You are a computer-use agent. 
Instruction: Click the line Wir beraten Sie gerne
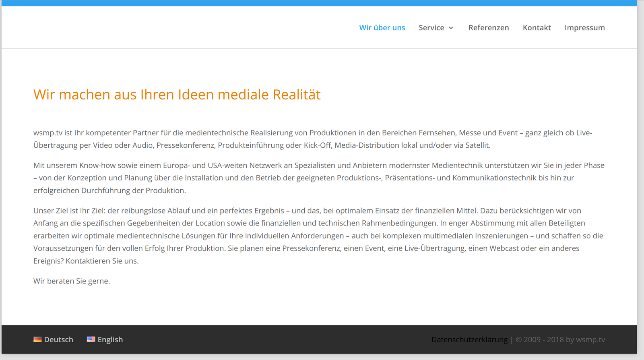72,281
